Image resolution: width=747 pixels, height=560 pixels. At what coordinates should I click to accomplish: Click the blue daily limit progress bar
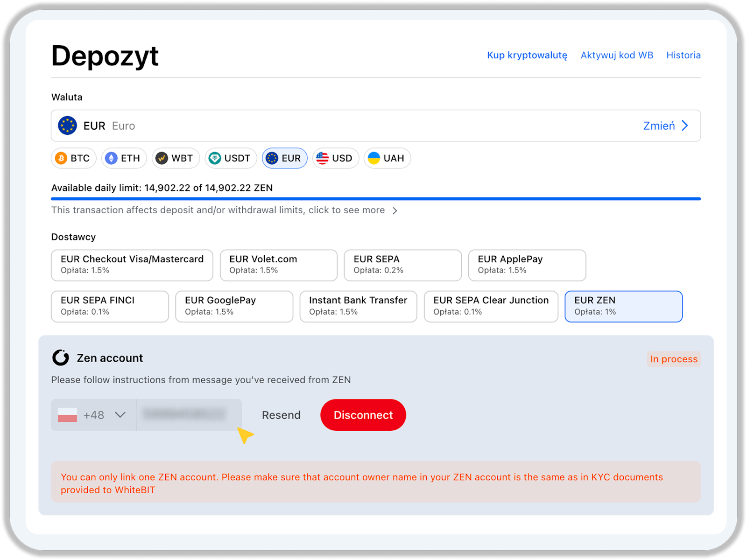(376, 199)
